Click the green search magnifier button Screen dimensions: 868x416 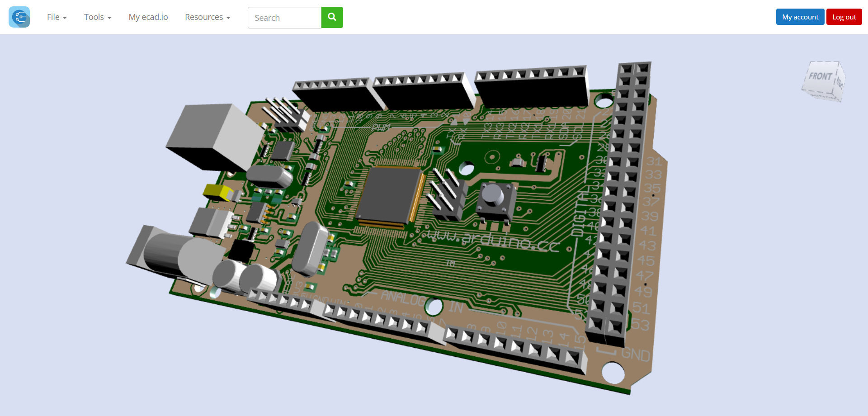[332, 18]
